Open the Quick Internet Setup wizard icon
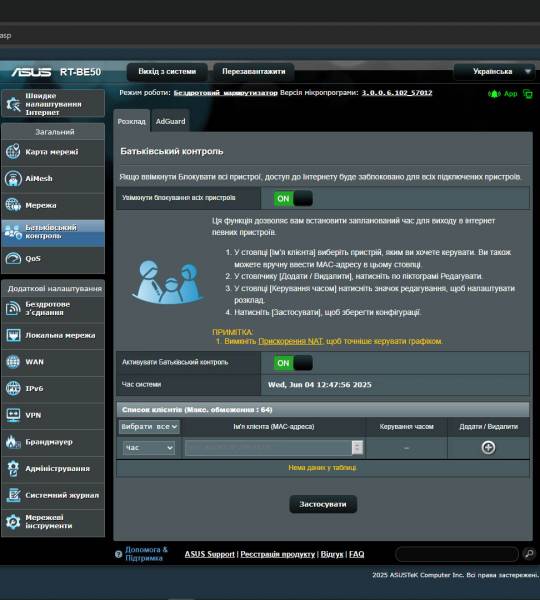The height and width of the screenshot is (600, 540). pos(13,104)
